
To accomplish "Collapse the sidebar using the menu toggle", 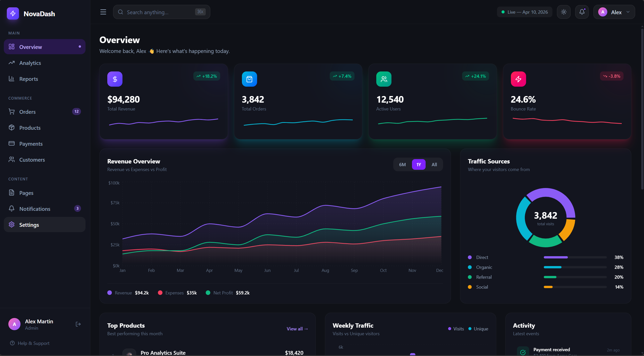I will point(103,12).
